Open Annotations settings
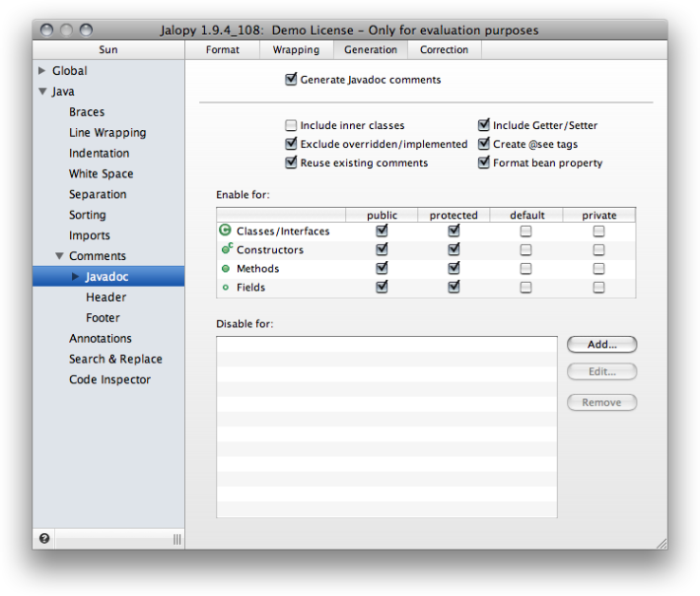This screenshot has width=700, height=596. [101, 338]
